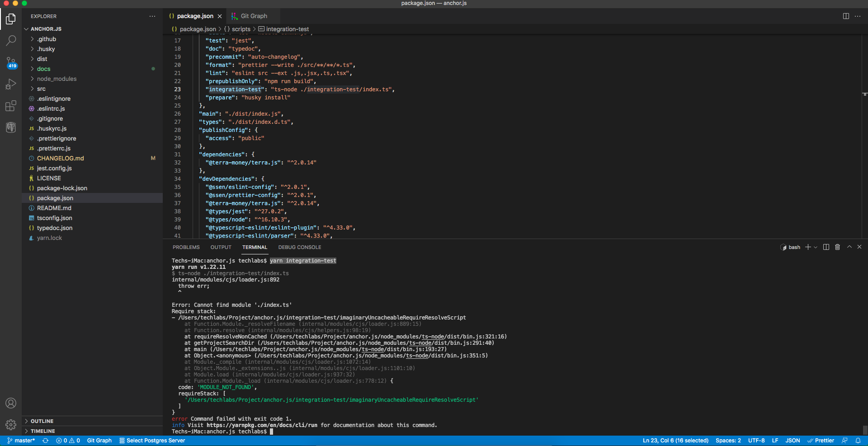Open the PostgreSQL elephant view
This screenshot has width=868, height=446.
click(x=11, y=127)
